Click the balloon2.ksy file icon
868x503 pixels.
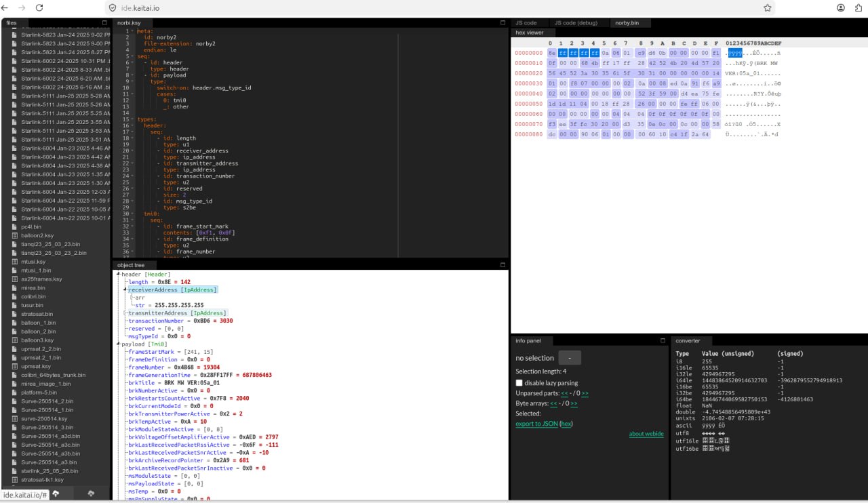coord(15,235)
